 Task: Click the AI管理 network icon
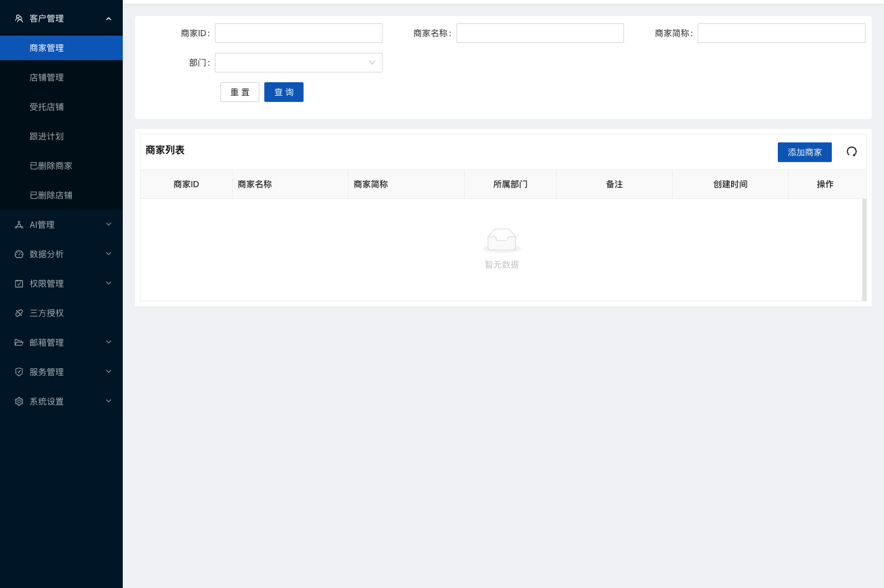pos(19,225)
